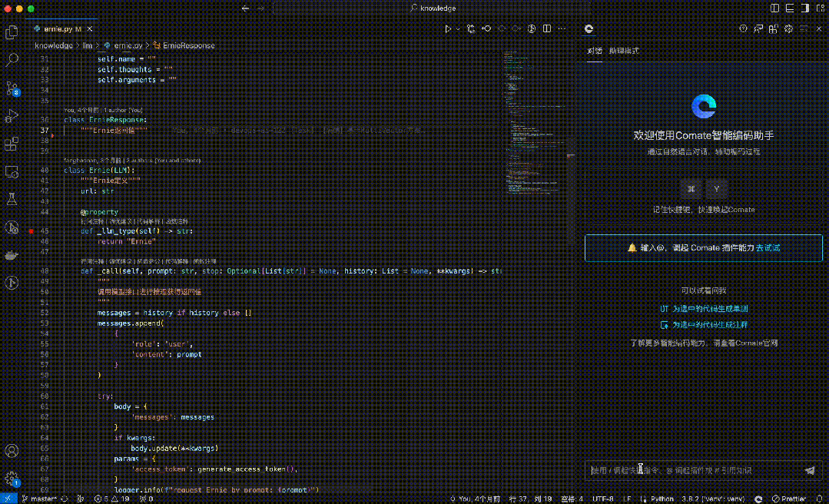This screenshot has width=829, height=504.
Task: Toggle the breakpoint on line 45
Action: click(32, 230)
